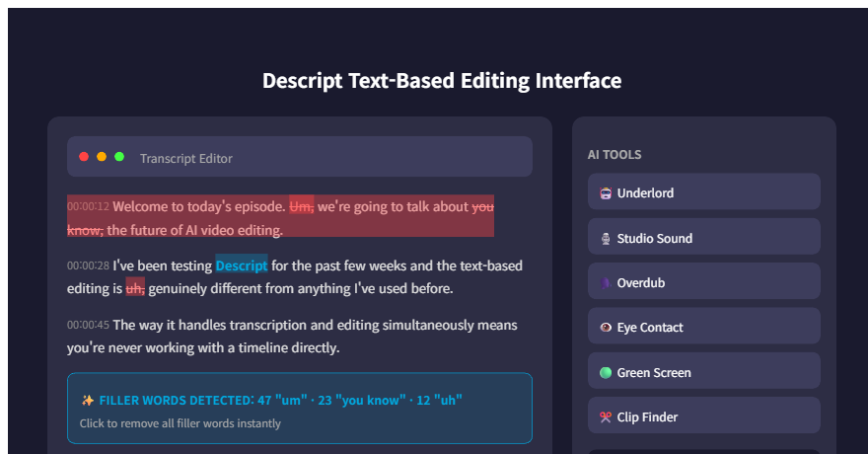
Task: Click the Studio Sound microphone icon
Action: click(606, 239)
